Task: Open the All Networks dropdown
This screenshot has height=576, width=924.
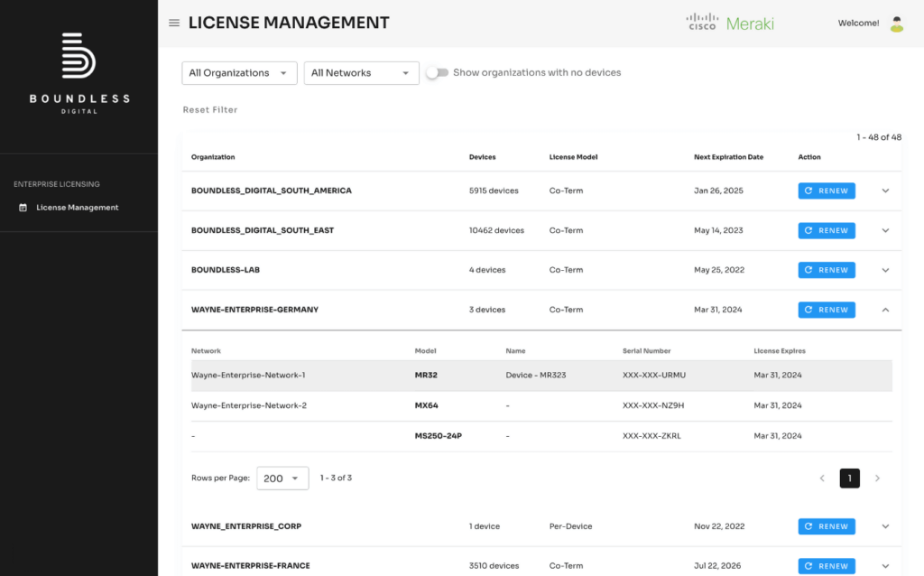Action: (x=361, y=72)
